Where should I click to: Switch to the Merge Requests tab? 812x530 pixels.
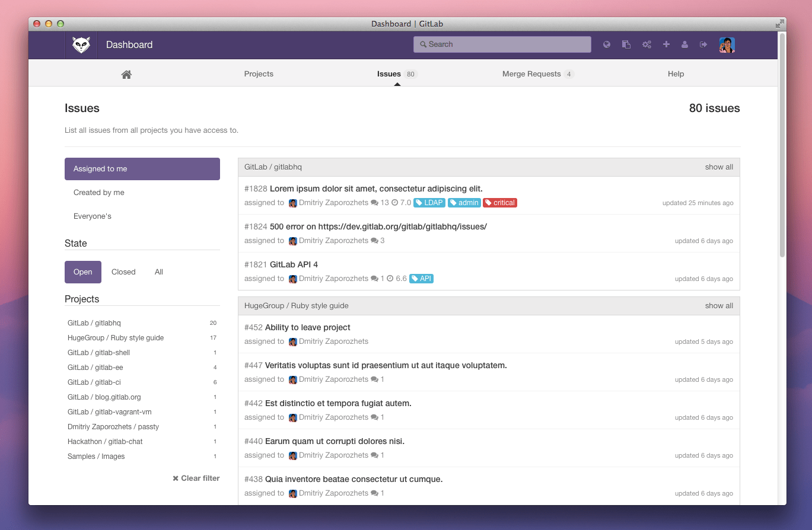click(531, 74)
